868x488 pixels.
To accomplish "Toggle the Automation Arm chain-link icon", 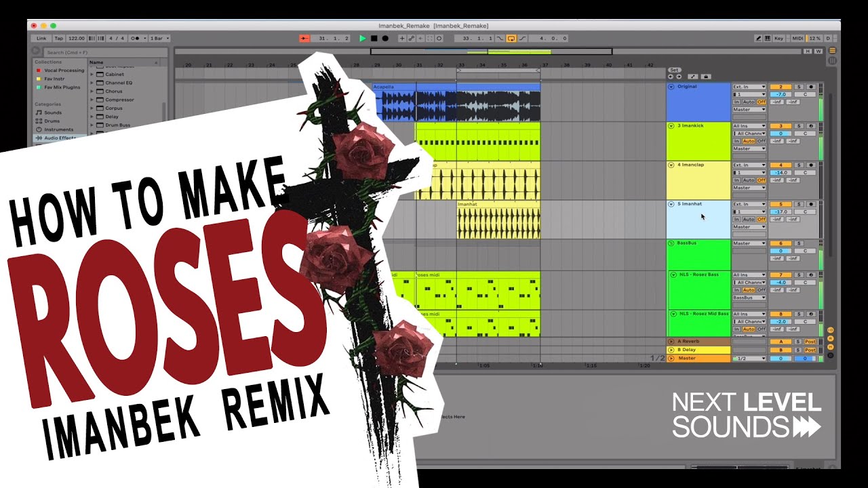I will (411, 39).
